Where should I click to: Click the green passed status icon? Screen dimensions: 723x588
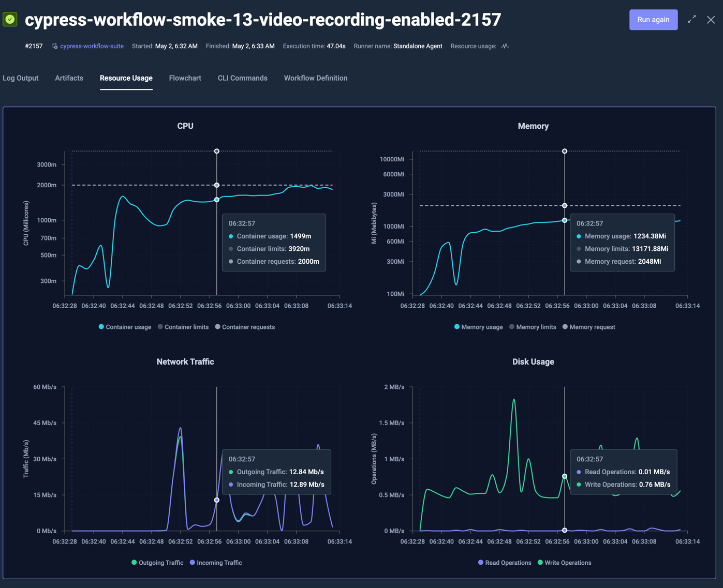tap(10, 20)
